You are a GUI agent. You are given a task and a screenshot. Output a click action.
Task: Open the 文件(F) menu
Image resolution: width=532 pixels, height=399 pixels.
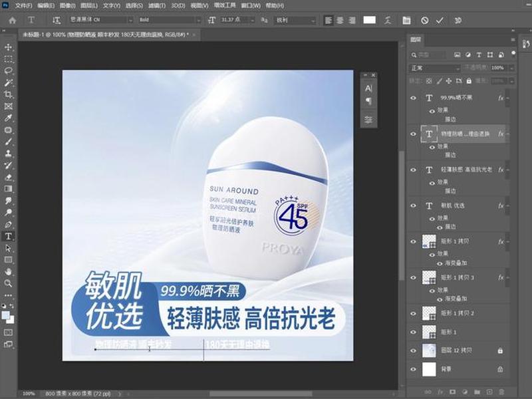(x=24, y=5)
